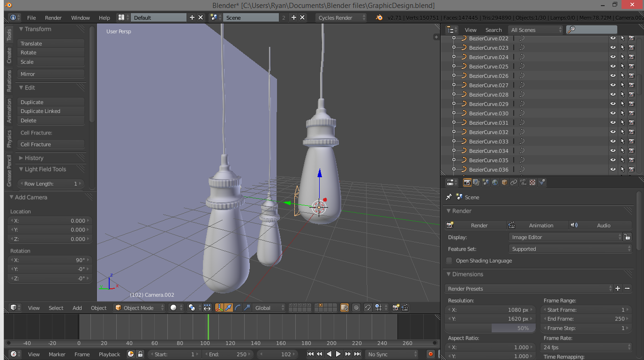Image resolution: width=644 pixels, height=360 pixels.
Task: Open the Render menu in the top bar
Action: [x=53, y=18]
